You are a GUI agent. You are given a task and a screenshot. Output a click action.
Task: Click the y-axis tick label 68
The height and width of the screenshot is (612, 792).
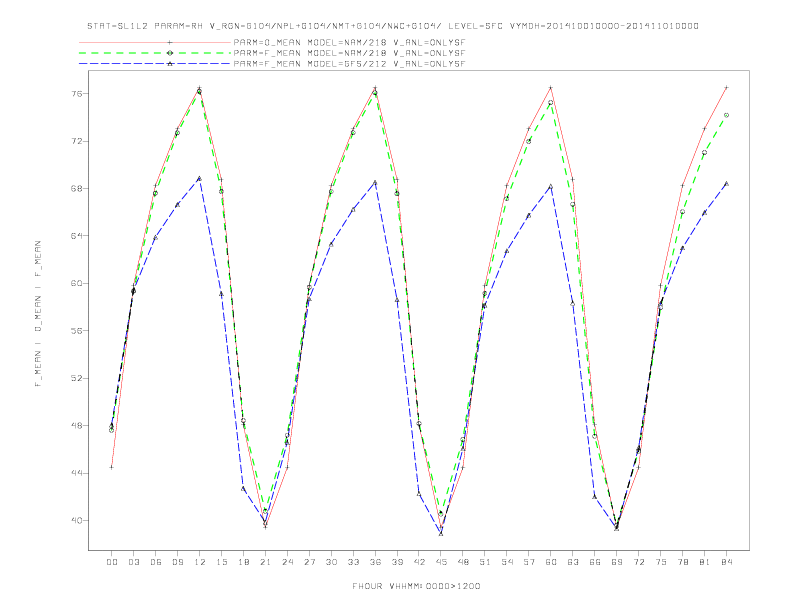tap(78, 188)
